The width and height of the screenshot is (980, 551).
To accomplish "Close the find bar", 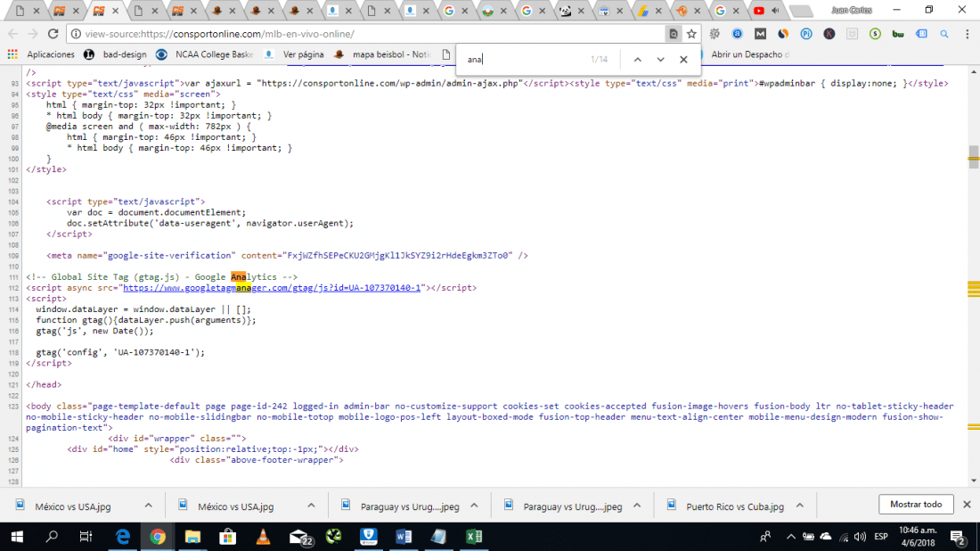I will 683,60.
